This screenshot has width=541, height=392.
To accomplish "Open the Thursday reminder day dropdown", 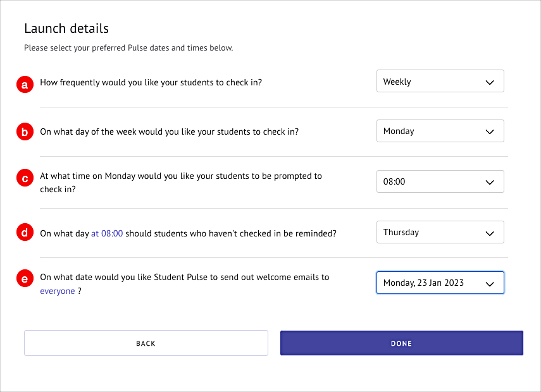I will click(440, 232).
